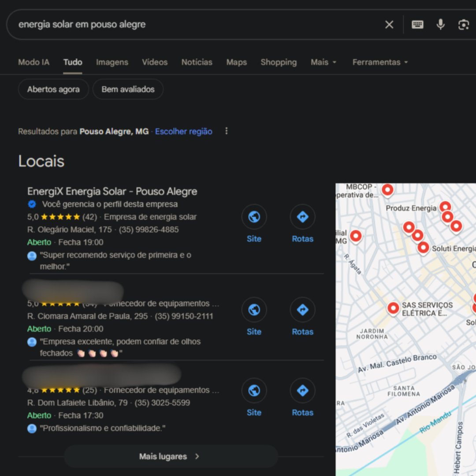Expand Mais lugares to see more places
The image size is (476, 476).
point(171,457)
